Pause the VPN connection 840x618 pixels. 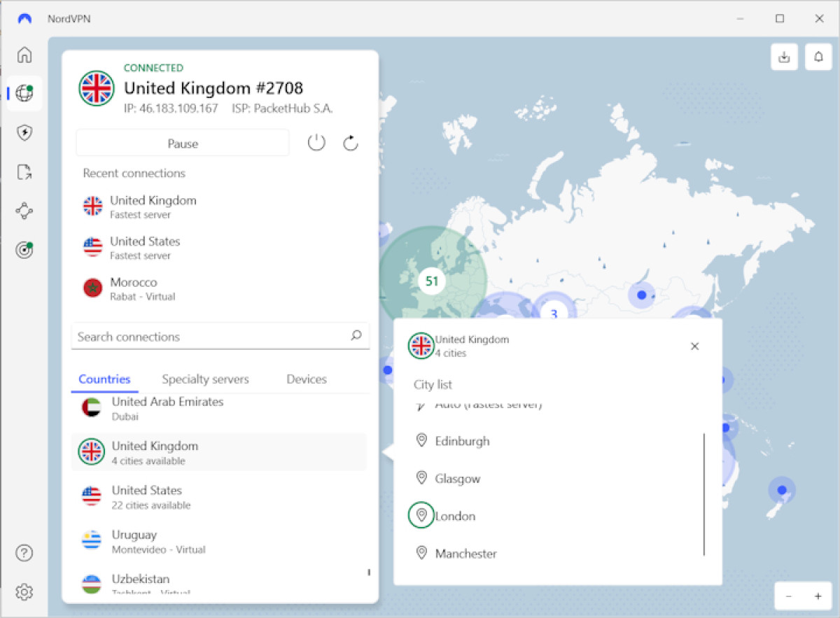tap(183, 143)
